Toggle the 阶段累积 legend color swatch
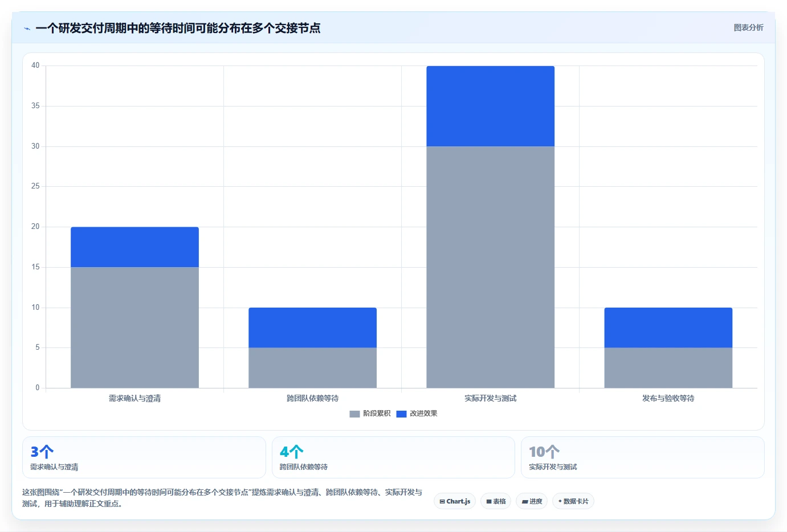The width and height of the screenshot is (787, 532). click(x=354, y=414)
